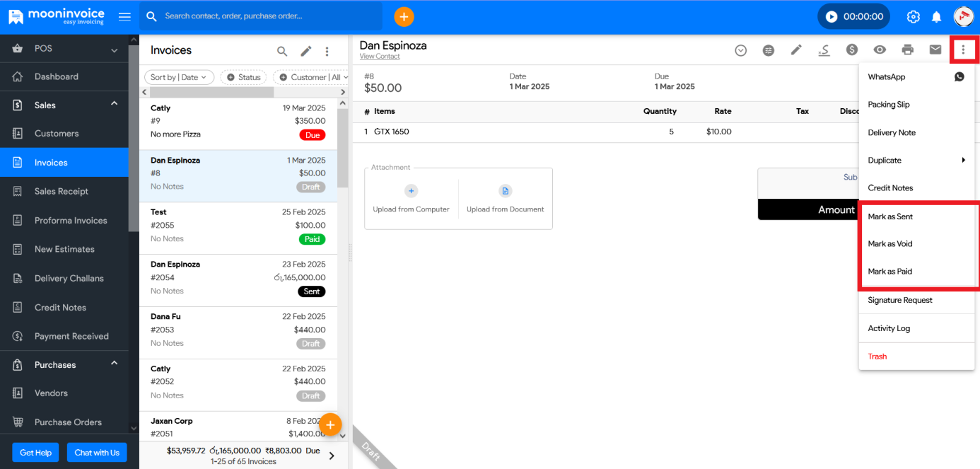Open the Dashboard sidebar item
Image resolution: width=980 pixels, height=469 pixels.
[64, 76]
